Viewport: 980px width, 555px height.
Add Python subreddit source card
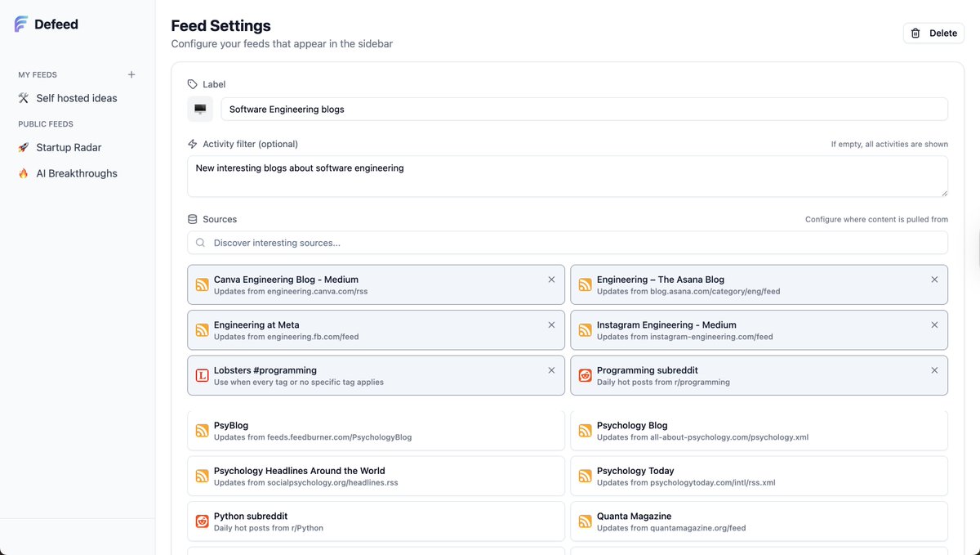(376, 521)
